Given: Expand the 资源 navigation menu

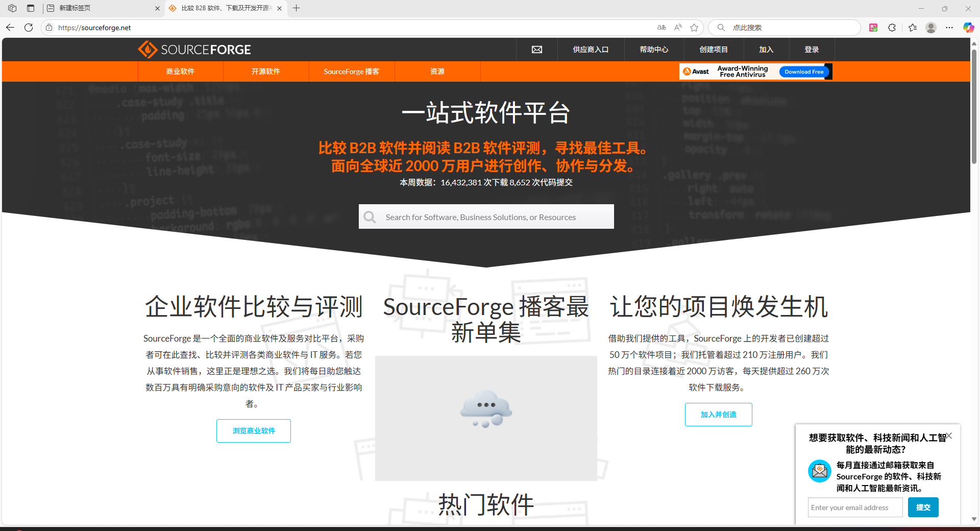Looking at the screenshot, I should coord(437,71).
